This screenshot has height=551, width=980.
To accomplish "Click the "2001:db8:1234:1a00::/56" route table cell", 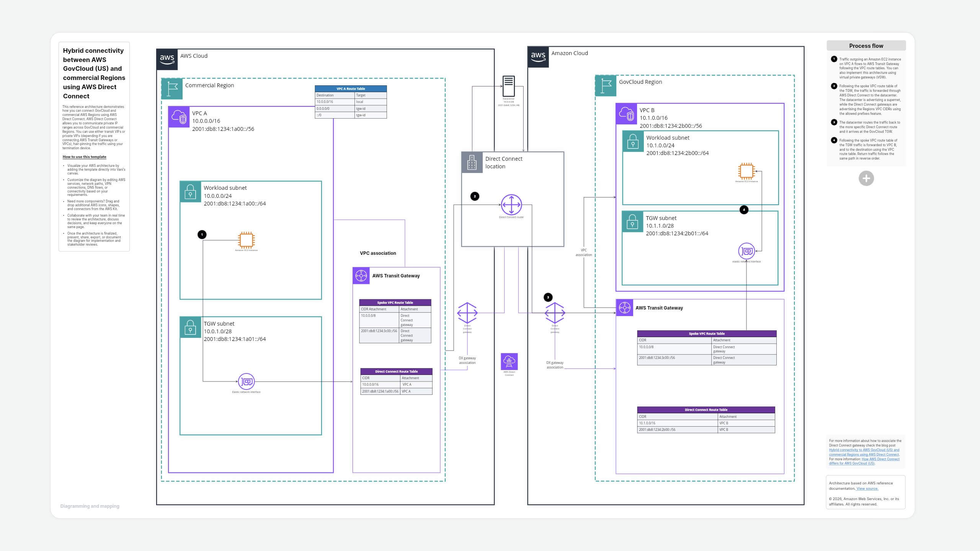I will pos(381,391).
